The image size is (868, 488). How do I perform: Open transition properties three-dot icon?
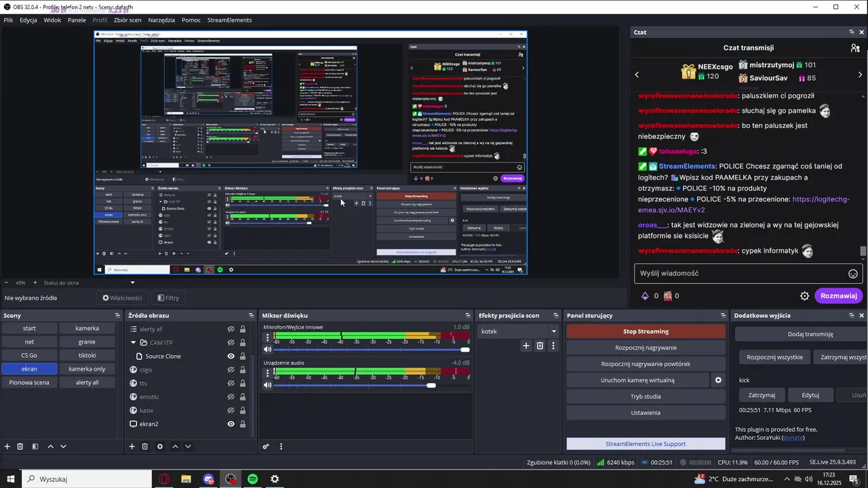pos(553,346)
